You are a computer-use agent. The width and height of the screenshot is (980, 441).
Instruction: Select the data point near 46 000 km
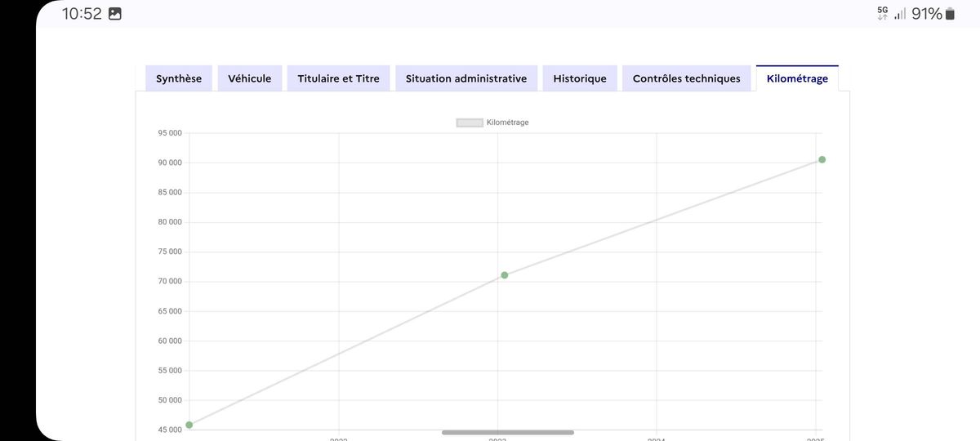(x=189, y=425)
